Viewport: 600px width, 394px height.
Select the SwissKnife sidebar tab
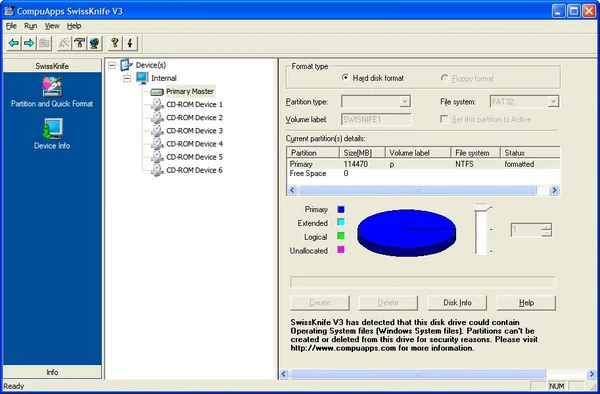(x=52, y=66)
